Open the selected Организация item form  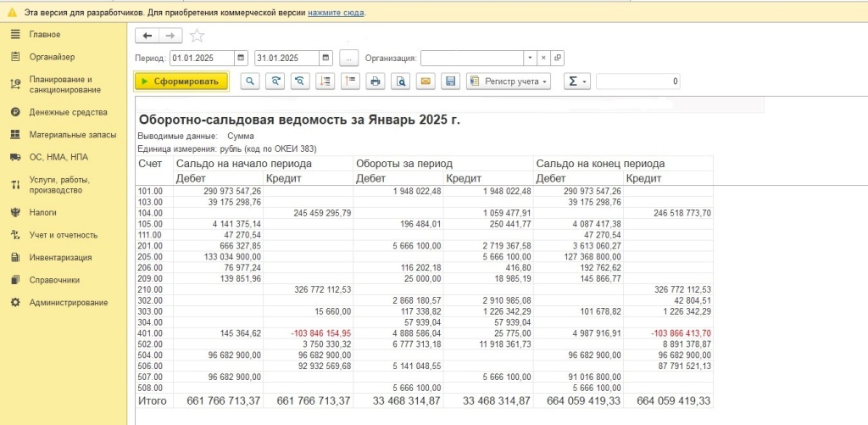(x=558, y=58)
